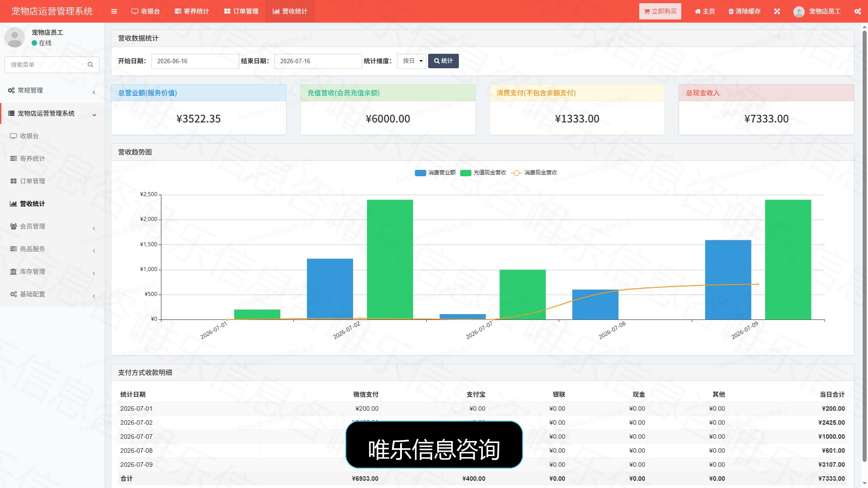
Task: Click the 收银台 monitor icon in top nav
Action: tap(135, 11)
